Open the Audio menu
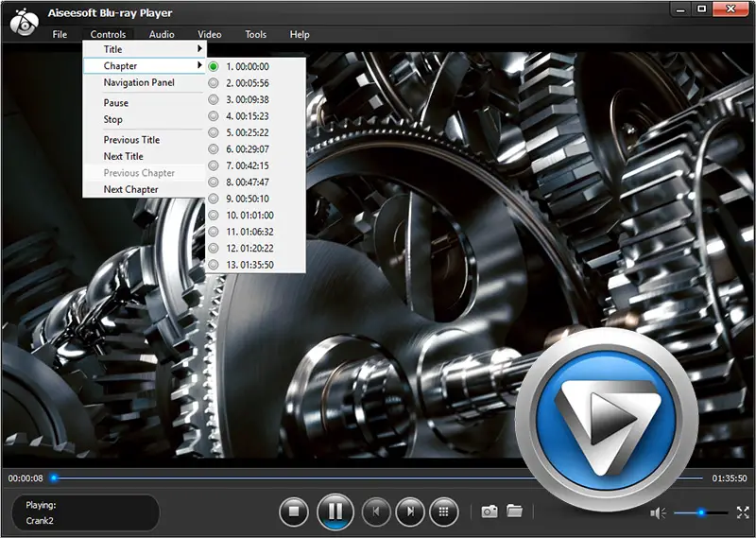 [x=162, y=34]
